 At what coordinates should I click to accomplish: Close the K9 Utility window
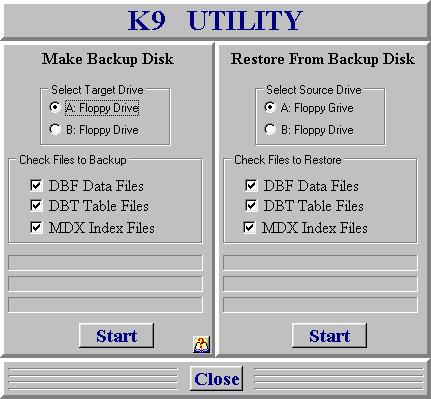[x=216, y=379]
